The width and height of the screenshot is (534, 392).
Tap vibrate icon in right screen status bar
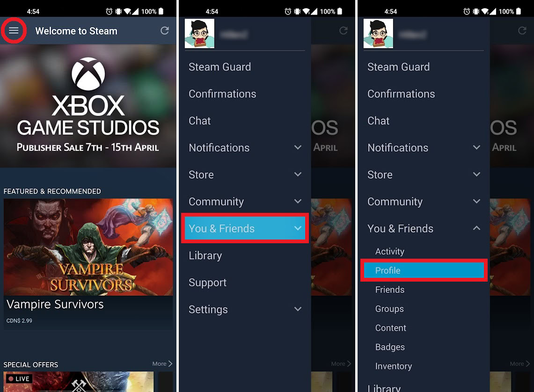(x=476, y=12)
